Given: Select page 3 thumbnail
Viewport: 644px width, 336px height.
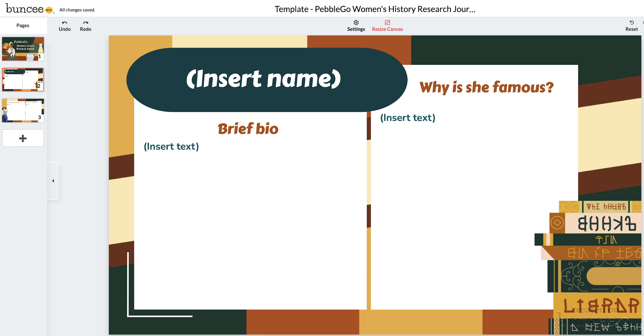Looking at the screenshot, I should pyautogui.click(x=23, y=111).
